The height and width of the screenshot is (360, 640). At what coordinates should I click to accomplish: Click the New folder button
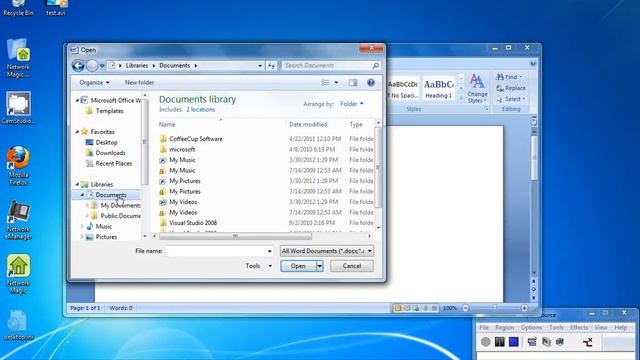tap(139, 82)
